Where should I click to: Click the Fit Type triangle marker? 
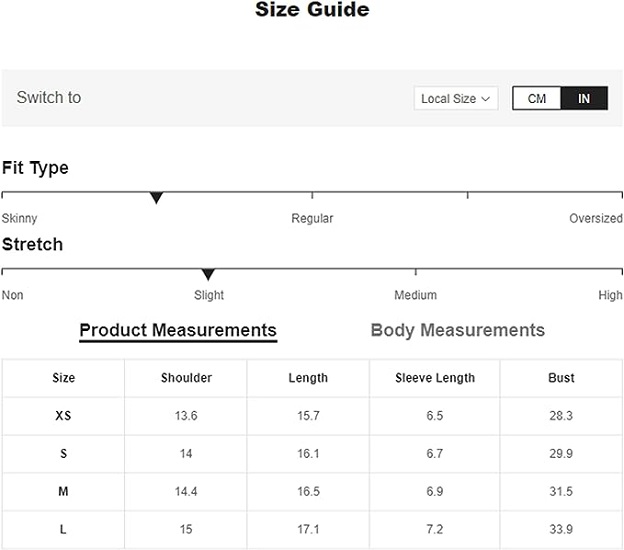click(x=156, y=198)
